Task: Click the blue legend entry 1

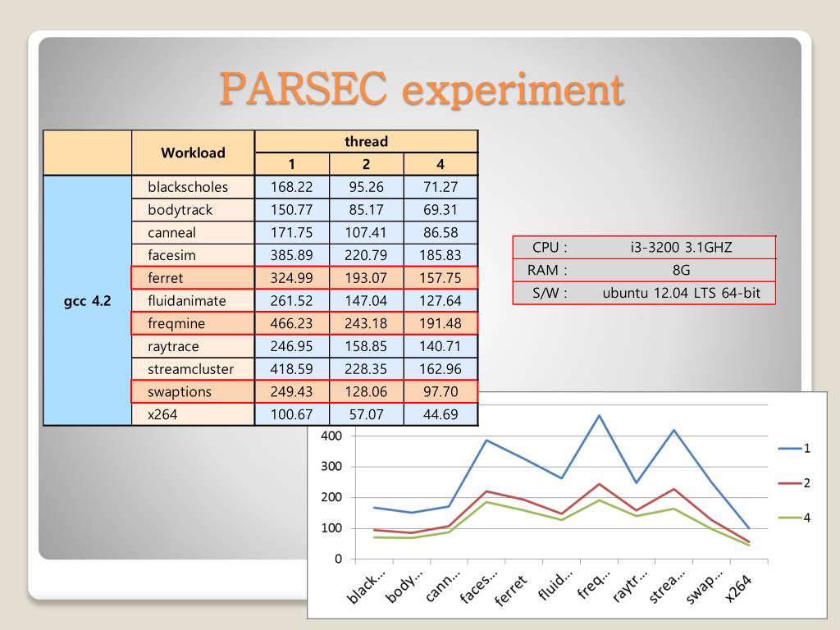Action: 794,449
